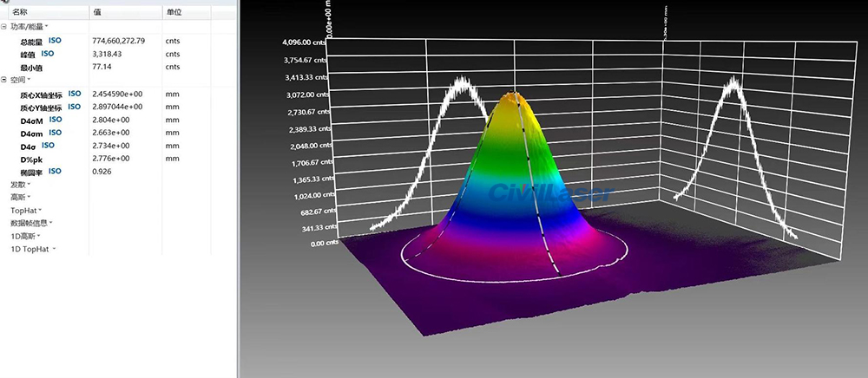The image size is (868, 378).
Task: Open the TopHat results group
Action: pyautogui.click(x=23, y=210)
